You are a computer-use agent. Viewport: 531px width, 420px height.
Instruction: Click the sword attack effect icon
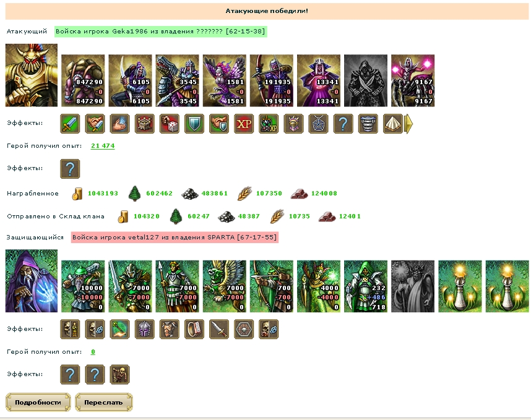coord(70,124)
